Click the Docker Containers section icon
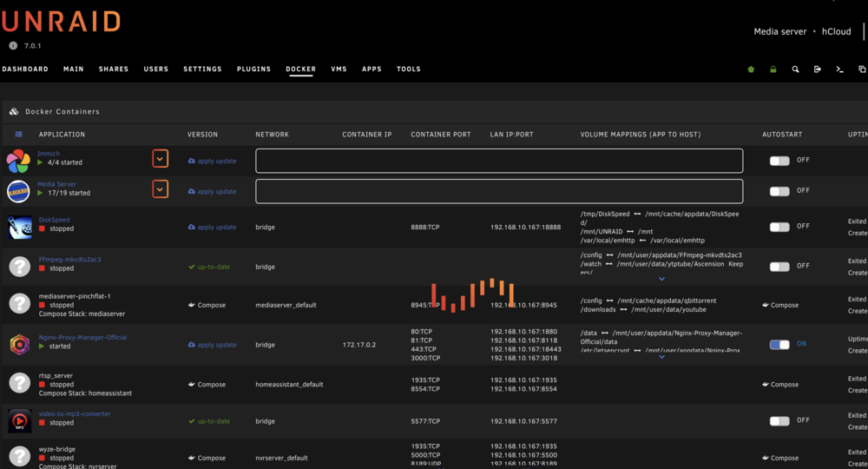This screenshot has height=469, width=868. click(x=14, y=111)
